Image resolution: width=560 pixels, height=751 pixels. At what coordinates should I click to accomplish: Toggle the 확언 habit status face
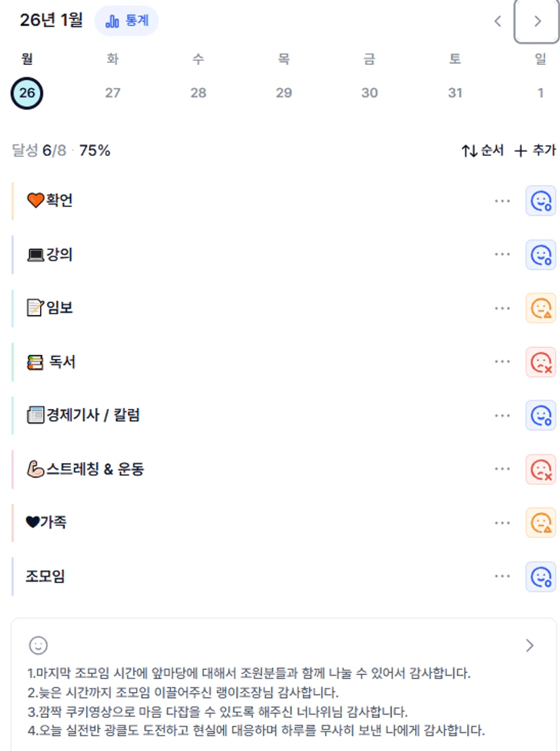pyautogui.click(x=540, y=201)
